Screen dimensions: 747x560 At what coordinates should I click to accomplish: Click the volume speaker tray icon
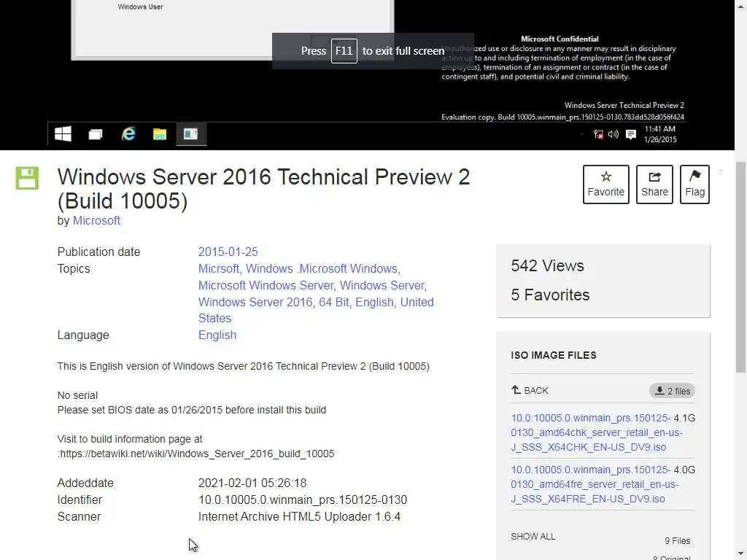(x=614, y=134)
